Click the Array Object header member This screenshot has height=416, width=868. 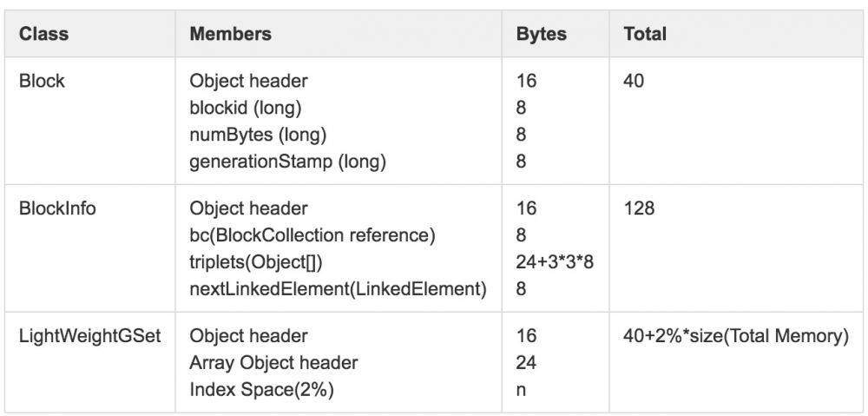click(273, 362)
